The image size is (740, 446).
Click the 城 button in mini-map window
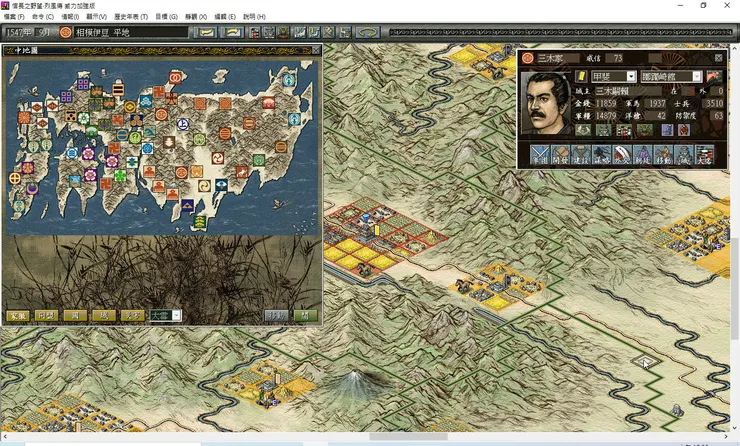[104, 316]
